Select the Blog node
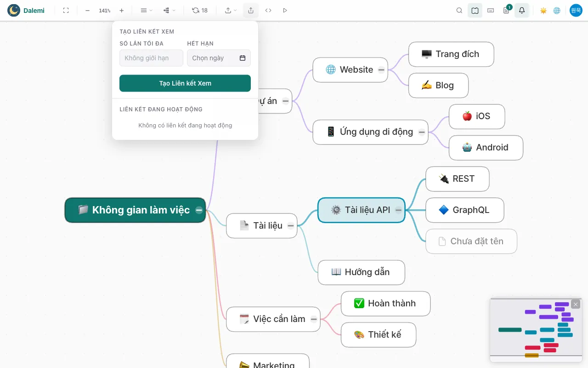Viewport: 588px width, 368px height. point(438,86)
